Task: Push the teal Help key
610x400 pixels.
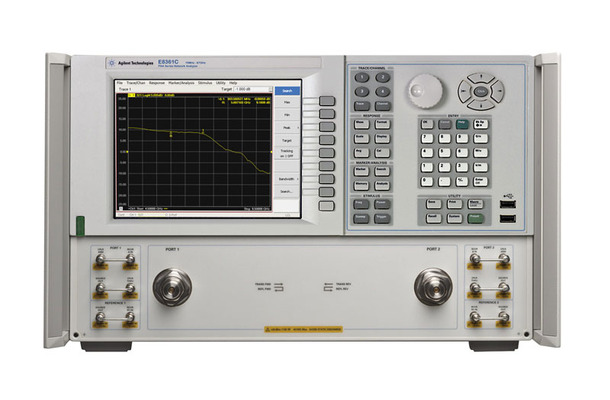Action: [462, 124]
